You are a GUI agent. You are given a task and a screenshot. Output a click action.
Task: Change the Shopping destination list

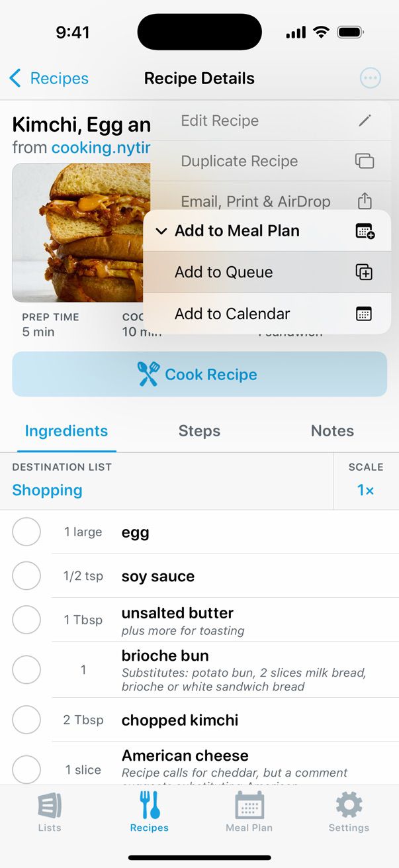click(x=48, y=490)
